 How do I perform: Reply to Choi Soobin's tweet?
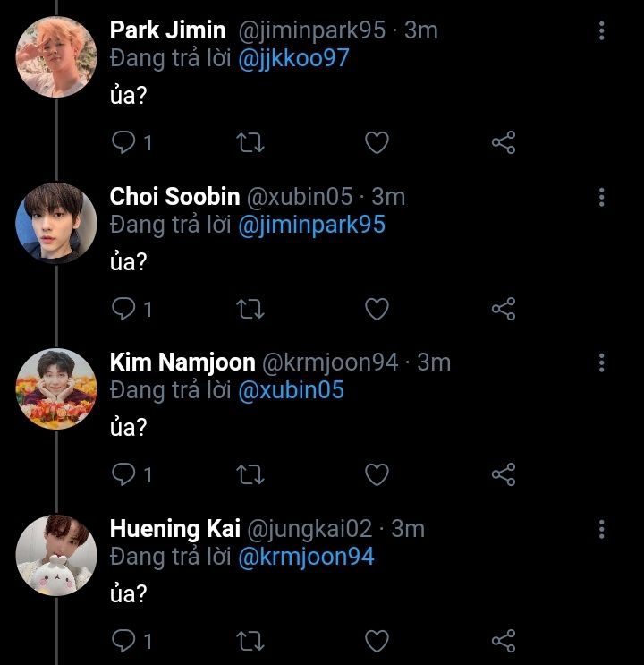point(123,309)
